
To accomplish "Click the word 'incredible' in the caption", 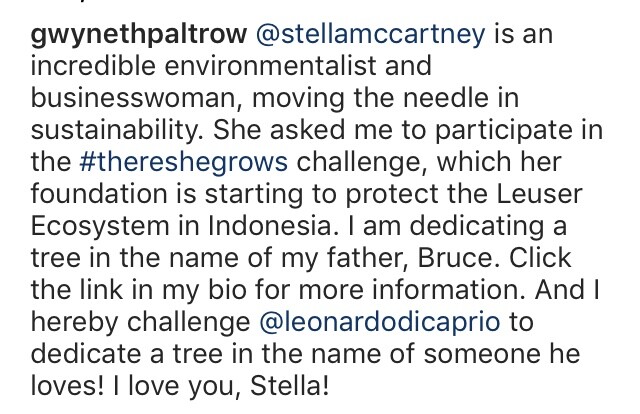I will pos(93,66).
